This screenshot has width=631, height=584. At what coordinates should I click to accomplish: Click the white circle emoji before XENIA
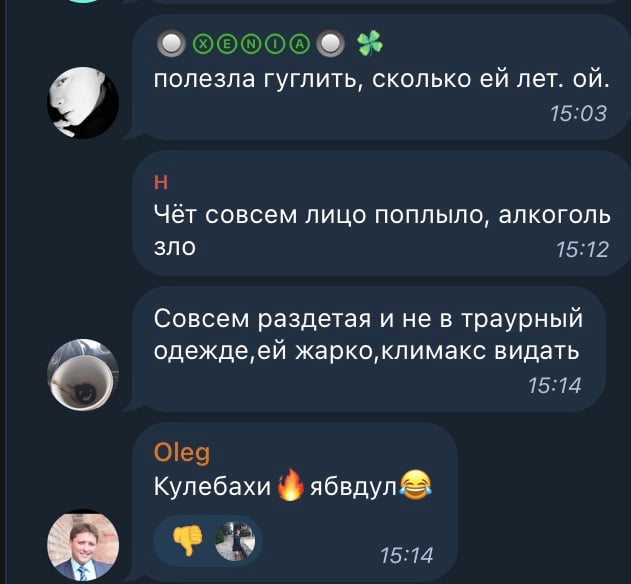point(171,44)
